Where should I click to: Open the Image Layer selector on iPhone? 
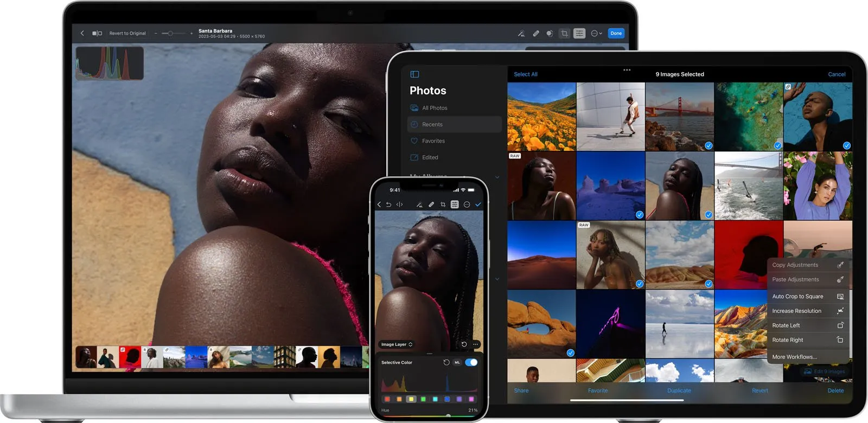coord(397,344)
